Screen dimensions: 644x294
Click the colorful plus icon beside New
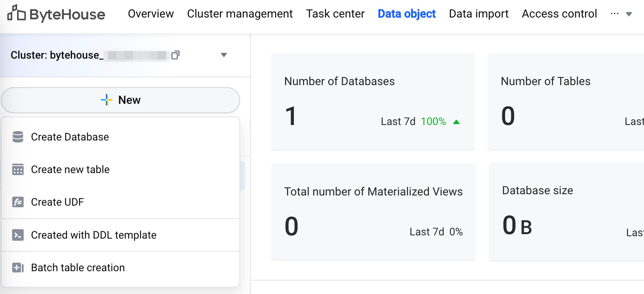pyautogui.click(x=107, y=100)
